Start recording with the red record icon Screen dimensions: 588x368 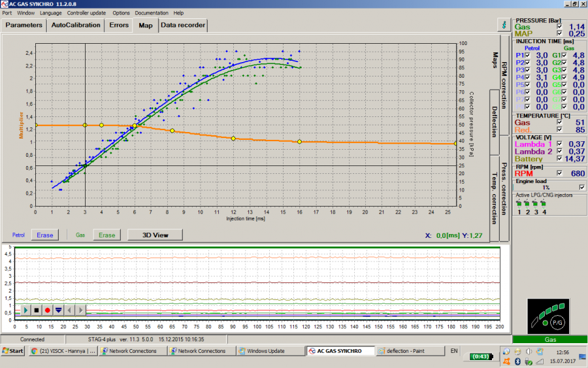click(x=48, y=310)
